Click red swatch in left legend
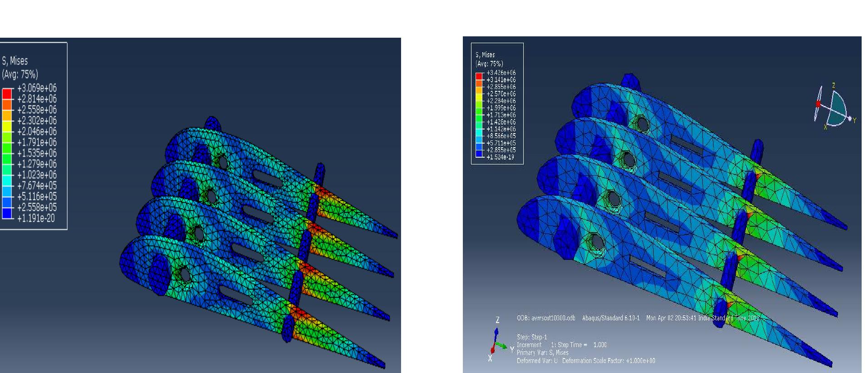The height and width of the screenshot is (373, 868). pos(7,94)
